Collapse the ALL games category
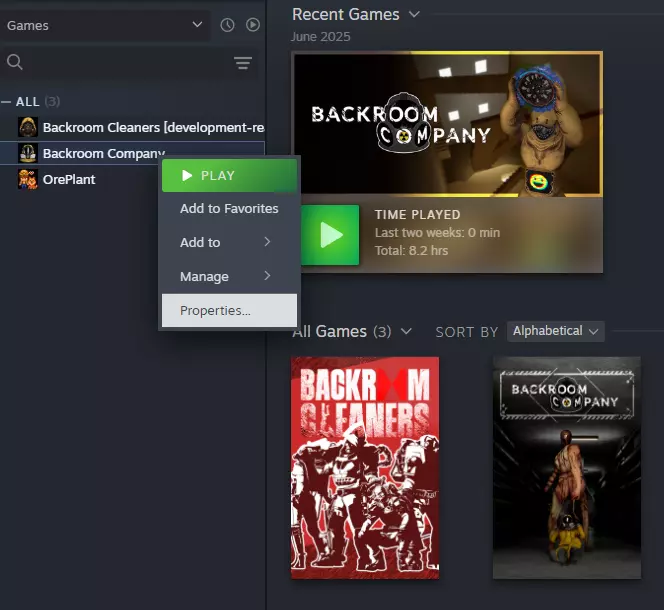 6,102
